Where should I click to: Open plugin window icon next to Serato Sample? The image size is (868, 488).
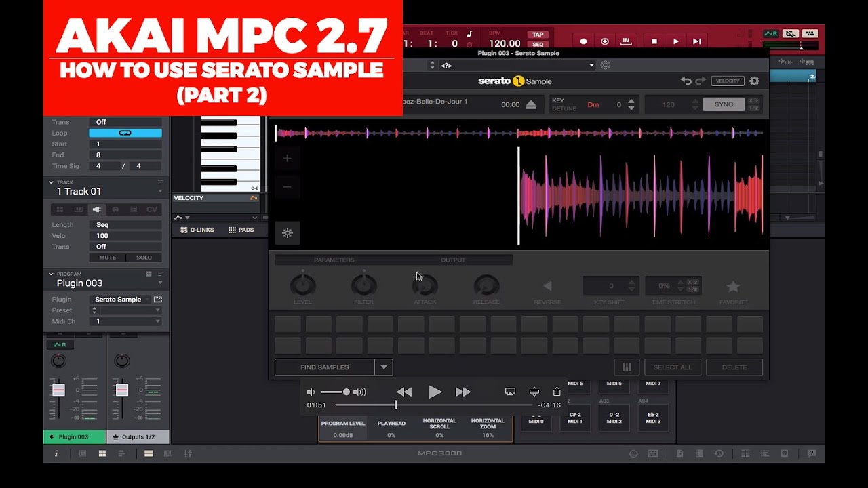[x=158, y=300]
